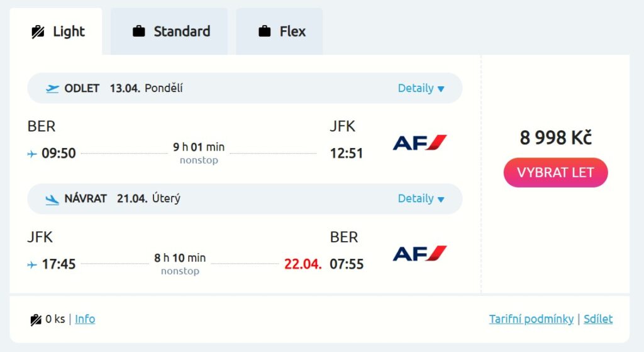Click the no-baggage icon on Light tab
This screenshot has height=352, width=644.
38,32
